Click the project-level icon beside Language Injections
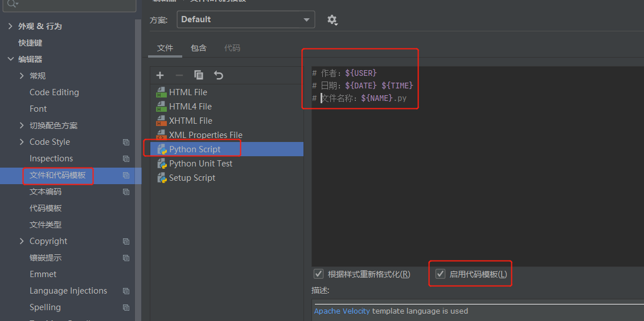The width and height of the screenshot is (644, 321). 126,291
